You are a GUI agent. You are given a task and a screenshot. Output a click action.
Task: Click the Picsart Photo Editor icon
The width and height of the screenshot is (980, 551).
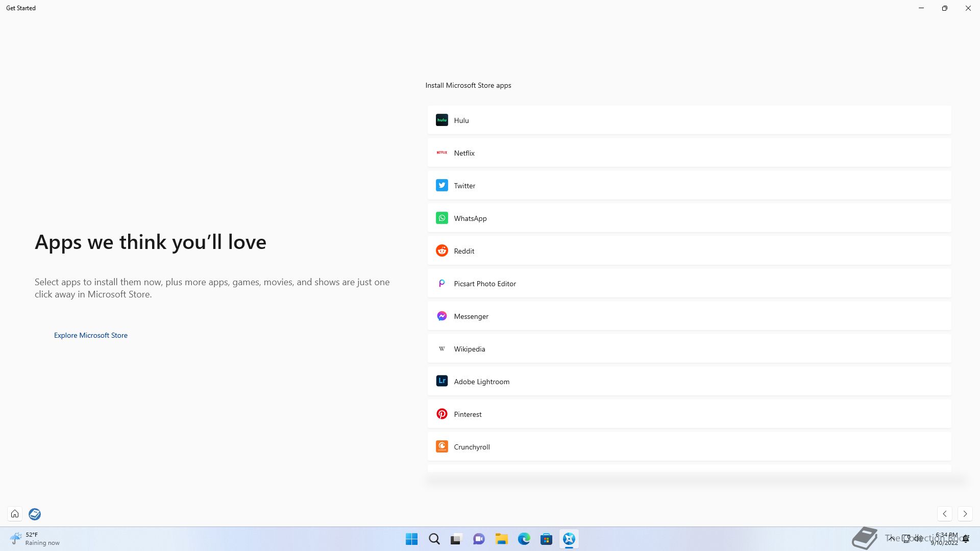pyautogui.click(x=442, y=283)
